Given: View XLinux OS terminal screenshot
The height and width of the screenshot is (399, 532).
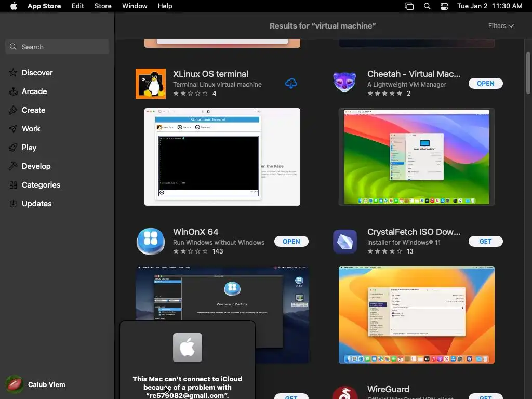Looking at the screenshot, I should point(222,157).
